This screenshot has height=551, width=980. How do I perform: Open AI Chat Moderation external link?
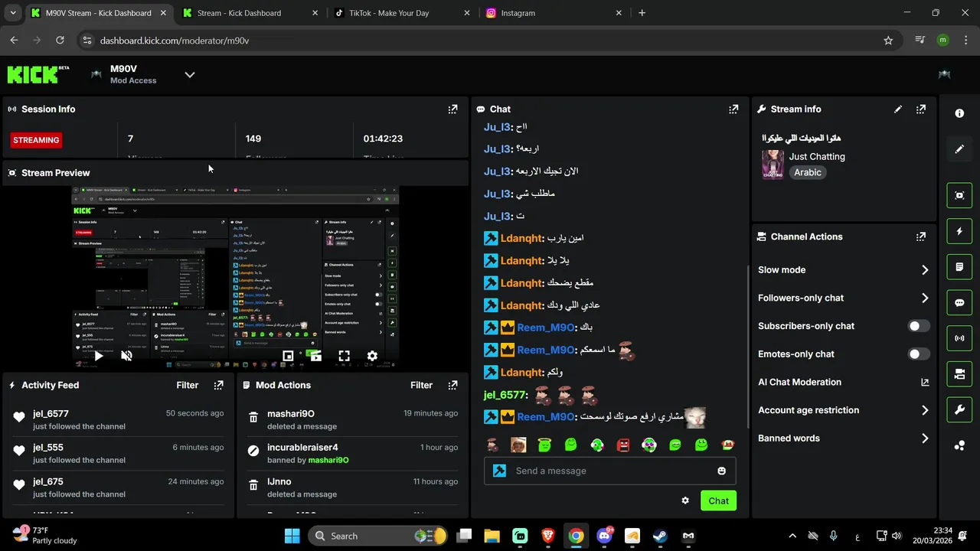[925, 383]
